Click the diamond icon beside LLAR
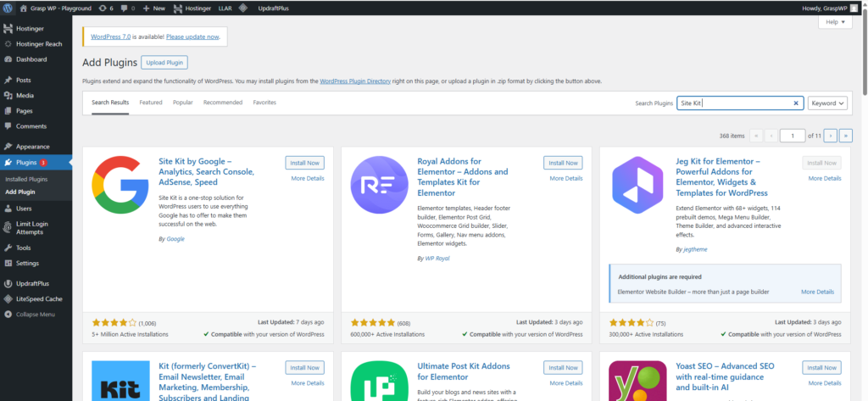This screenshot has height=401, width=868. coord(242,8)
